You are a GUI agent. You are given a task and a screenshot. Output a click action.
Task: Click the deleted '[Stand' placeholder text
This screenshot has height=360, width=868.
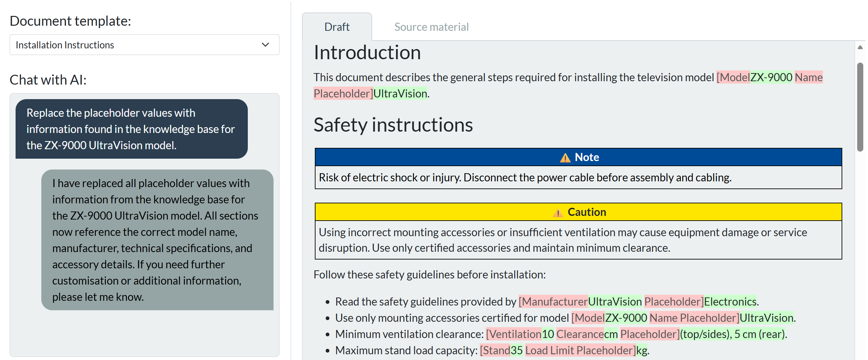pos(495,350)
